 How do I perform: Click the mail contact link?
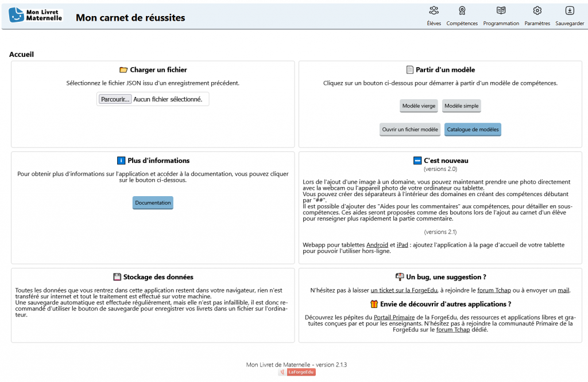pyautogui.click(x=563, y=290)
